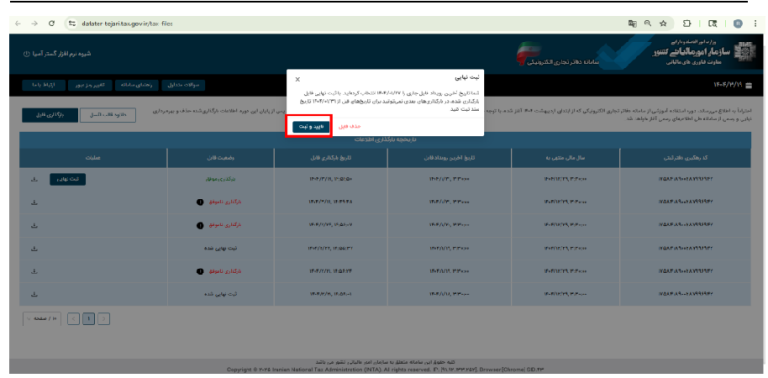Screen dimensions: 768x378
Task: Click the zoom magnifier icon in address bar
Action: pyautogui.click(x=648, y=24)
